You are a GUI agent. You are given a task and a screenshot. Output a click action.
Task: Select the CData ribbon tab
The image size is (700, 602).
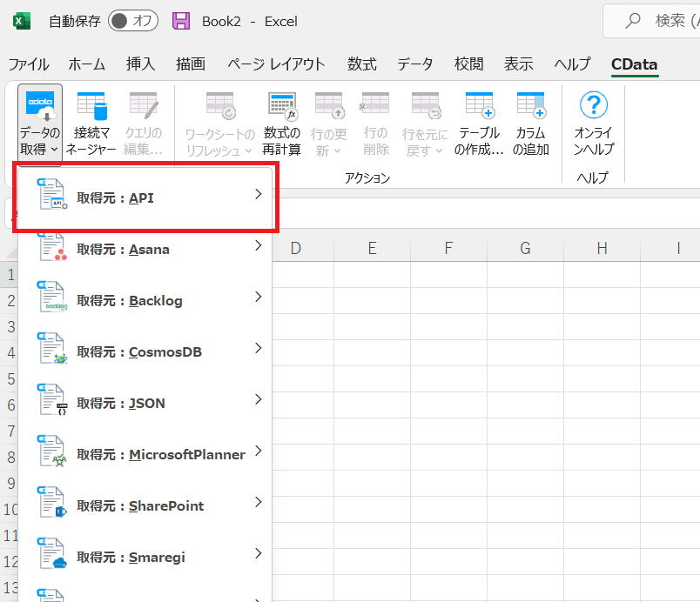pos(635,64)
